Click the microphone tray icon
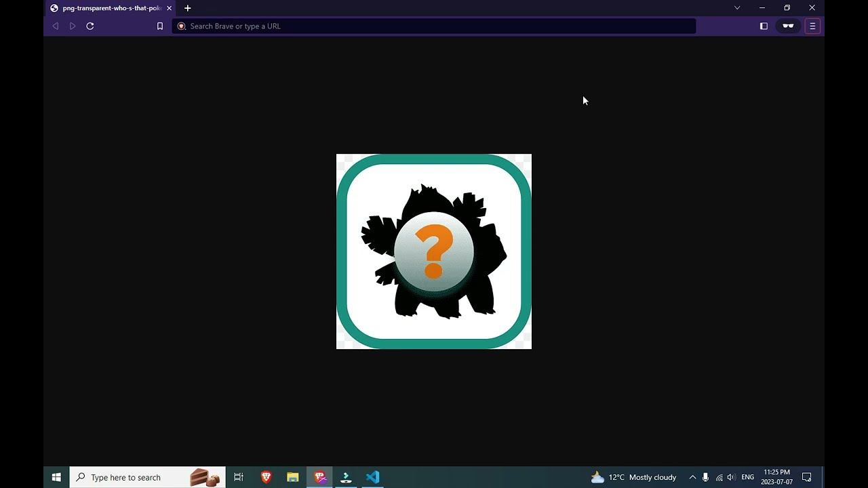Image resolution: width=868 pixels, height=488 pixels. coord(705,477)
